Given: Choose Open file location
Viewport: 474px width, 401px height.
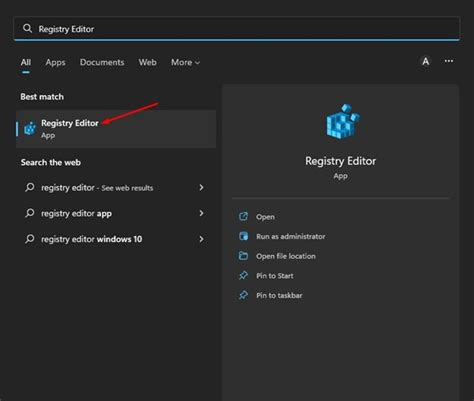Looking at the screenshot, I should (286, 256).
